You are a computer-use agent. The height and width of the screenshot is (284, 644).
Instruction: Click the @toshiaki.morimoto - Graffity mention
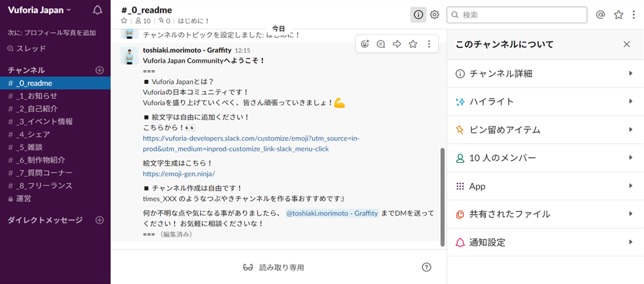pos(332,213)
